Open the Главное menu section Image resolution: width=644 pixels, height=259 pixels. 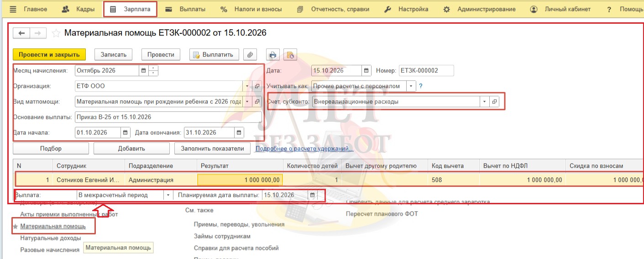[x=28, y=9]
